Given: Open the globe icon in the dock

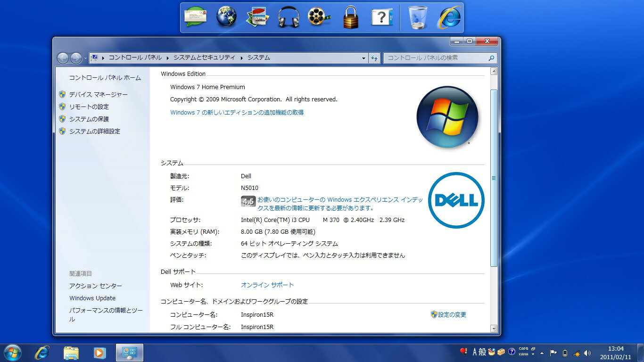Looking at the screenshot, I should (x=226, y=17).
